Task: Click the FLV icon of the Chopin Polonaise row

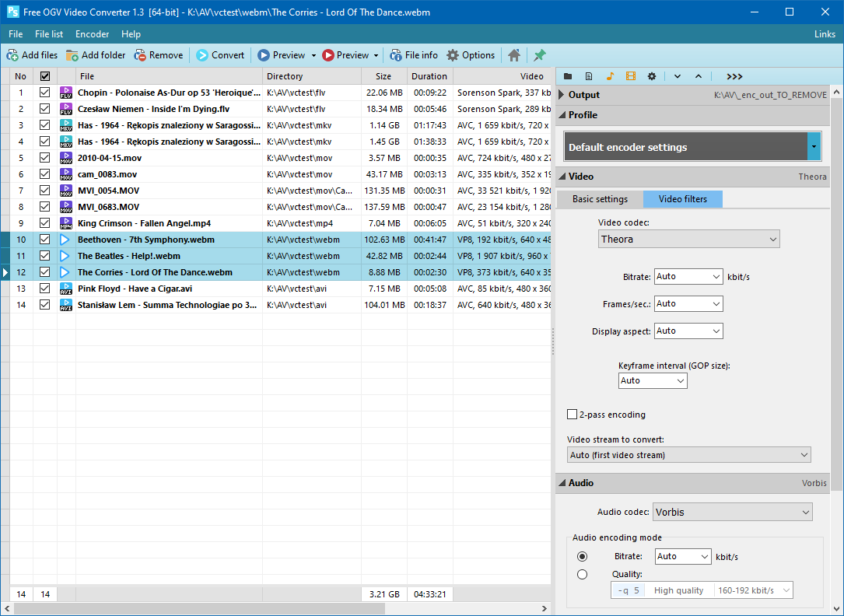Action: [x=65, y=93]
